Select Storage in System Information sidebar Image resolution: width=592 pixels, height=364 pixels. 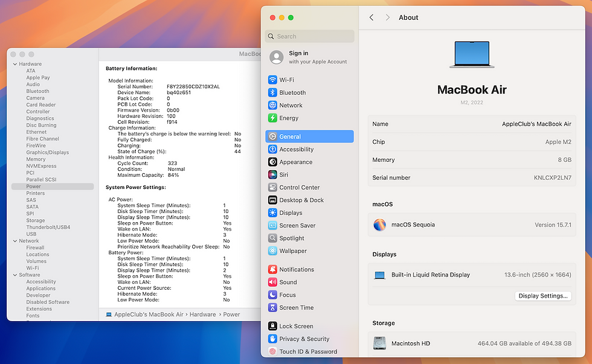(x=36, y=220)
